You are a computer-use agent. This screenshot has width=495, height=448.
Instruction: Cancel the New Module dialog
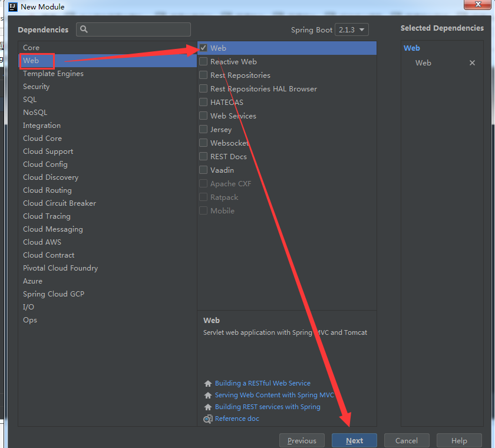point(407,440)
